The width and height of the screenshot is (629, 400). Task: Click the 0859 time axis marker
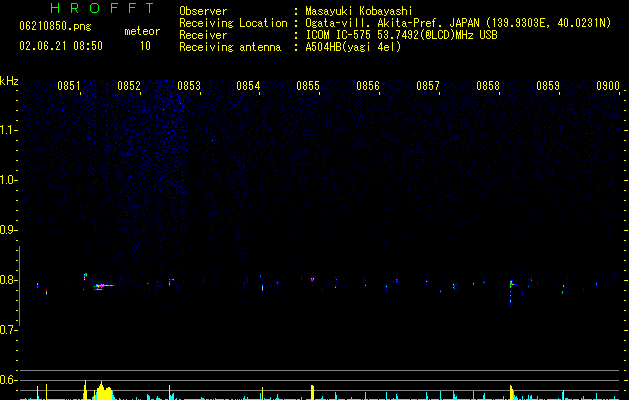[548, 86]
